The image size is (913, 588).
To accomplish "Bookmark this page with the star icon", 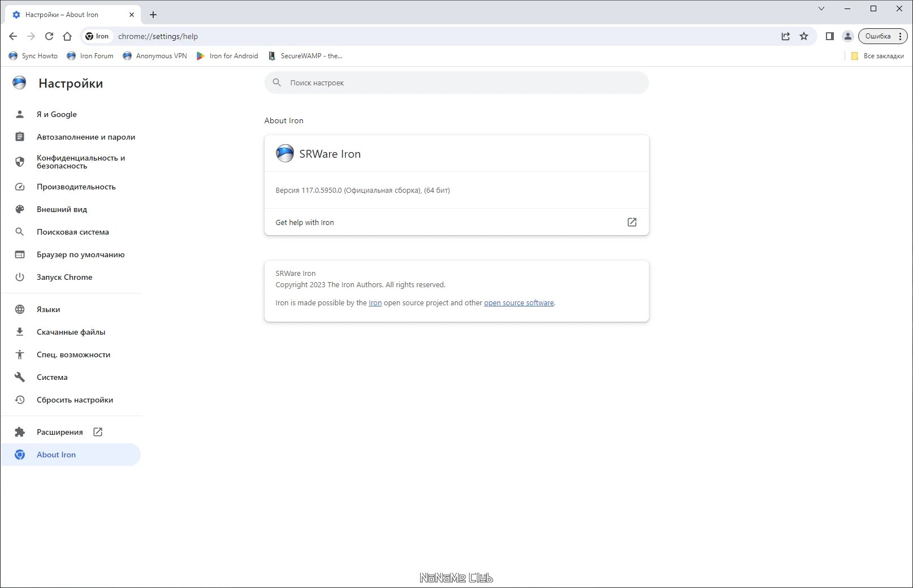I will pos(804,36).
